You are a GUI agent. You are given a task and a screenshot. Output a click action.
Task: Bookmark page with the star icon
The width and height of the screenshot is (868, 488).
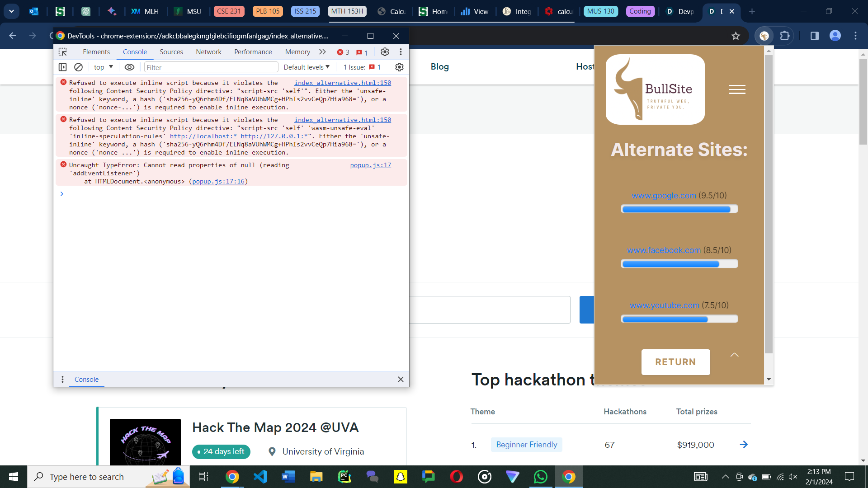tap(736, 36)
